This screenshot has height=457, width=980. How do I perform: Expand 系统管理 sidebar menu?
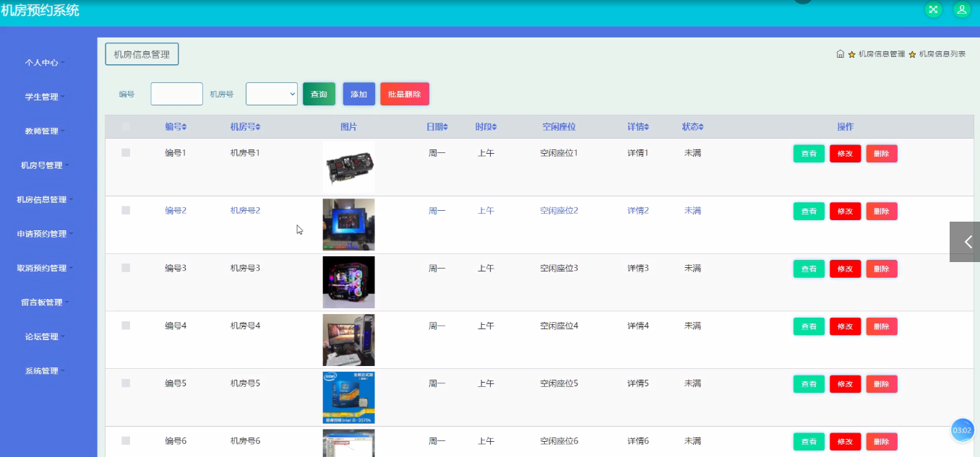tap(45, 371)
